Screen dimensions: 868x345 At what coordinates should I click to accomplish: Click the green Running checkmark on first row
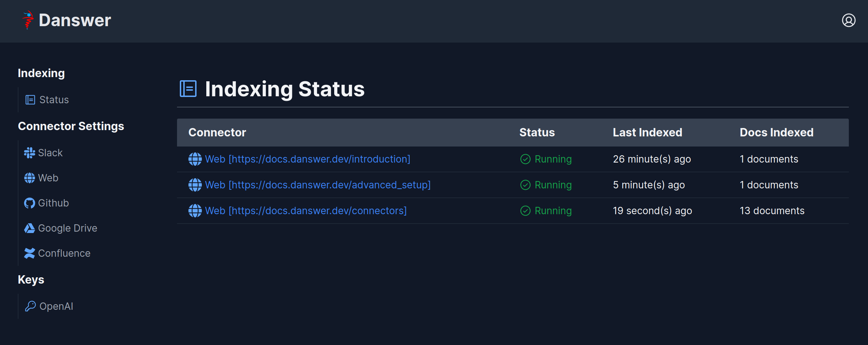click(525, 159)
